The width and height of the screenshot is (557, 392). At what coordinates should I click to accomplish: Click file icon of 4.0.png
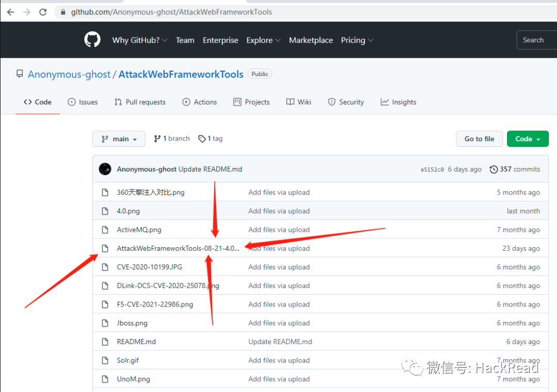coord(105,211)
